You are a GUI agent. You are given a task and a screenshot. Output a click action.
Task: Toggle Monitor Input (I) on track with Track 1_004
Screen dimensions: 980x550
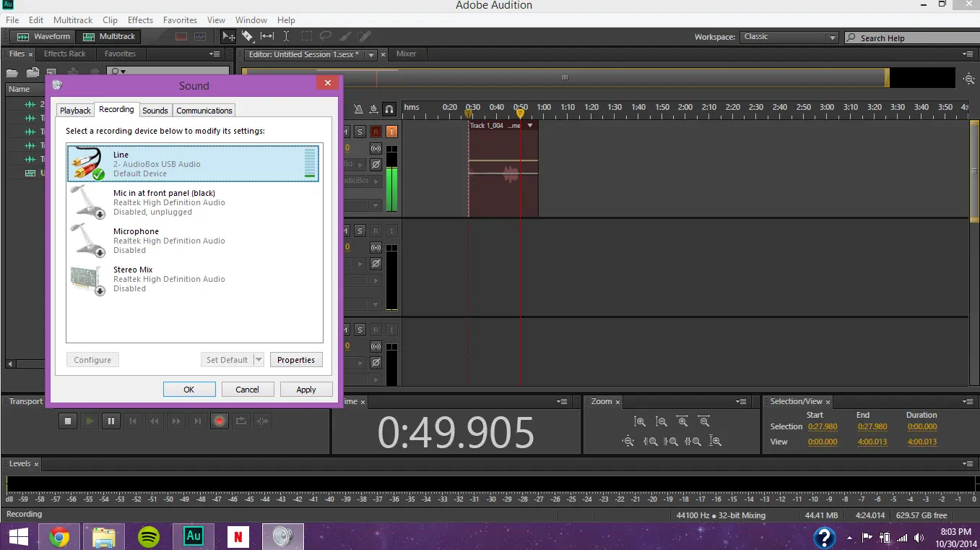click(391, 131)
